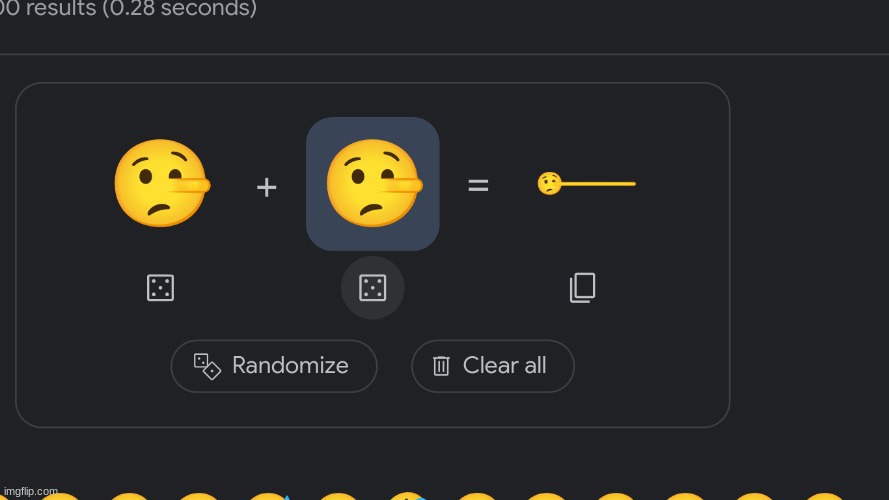
Task: Click the search results count text
Action: click(x=129, y=9)
